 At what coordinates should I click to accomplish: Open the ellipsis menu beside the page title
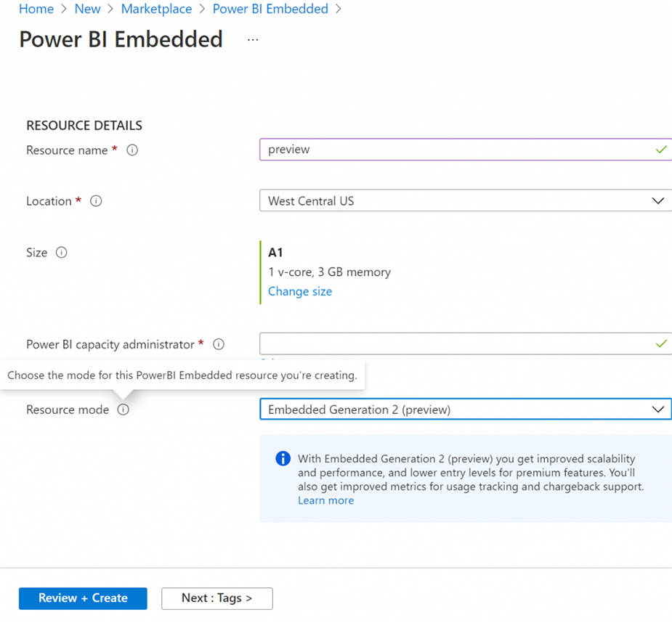coord(253,40)
